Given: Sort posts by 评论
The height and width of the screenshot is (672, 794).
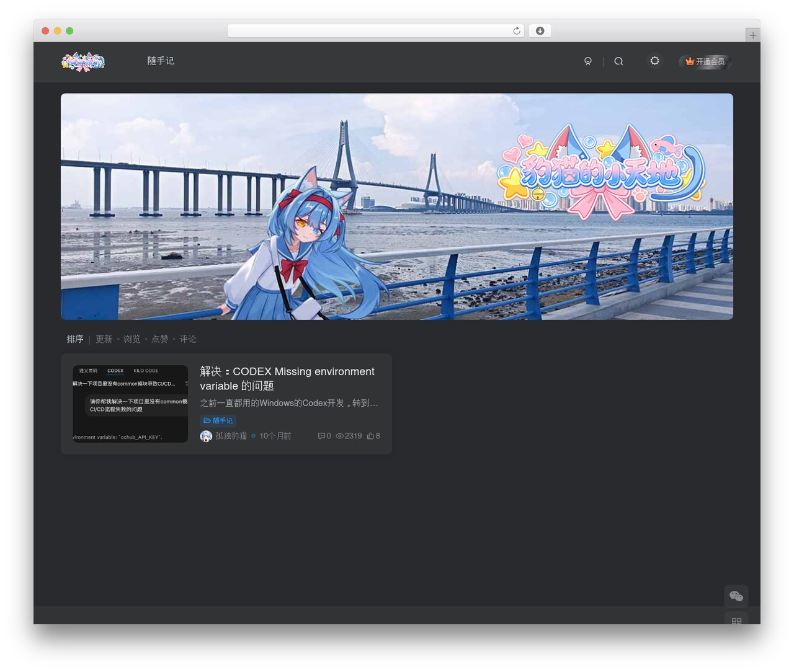Looking at the screenshot, I should [187, 339].
